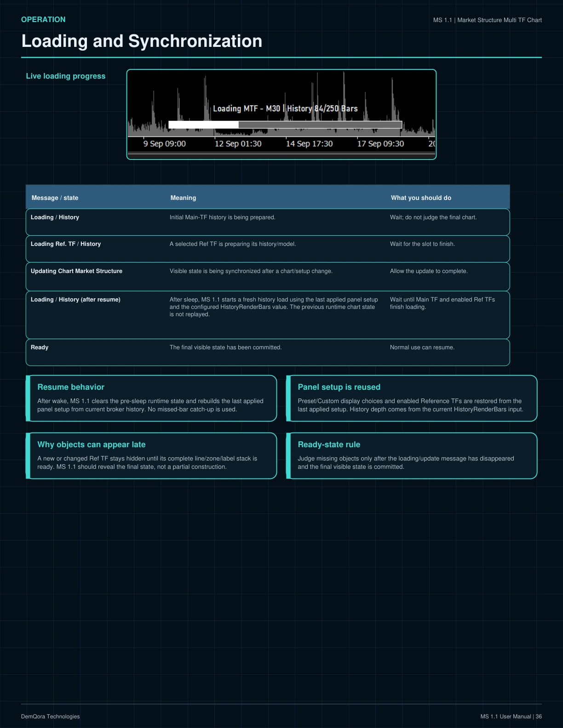Image resolution: width=563 pixels, height=728 pixels.
Task: Click the 'MS 1.1 User Manual | 36' footer
Action: click(511, 717)
